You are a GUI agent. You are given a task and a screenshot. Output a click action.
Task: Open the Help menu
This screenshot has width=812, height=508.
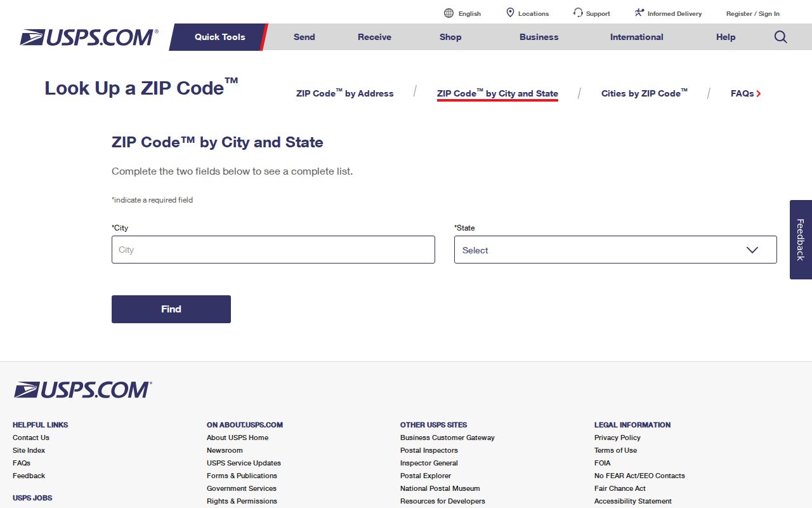click(726, 37)
